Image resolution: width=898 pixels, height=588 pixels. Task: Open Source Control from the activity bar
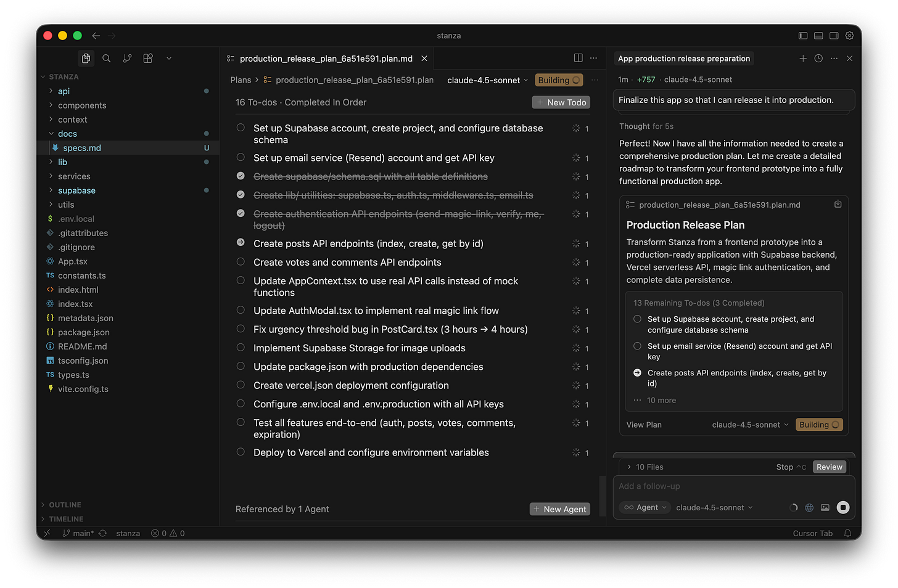(x=127, y=58)
